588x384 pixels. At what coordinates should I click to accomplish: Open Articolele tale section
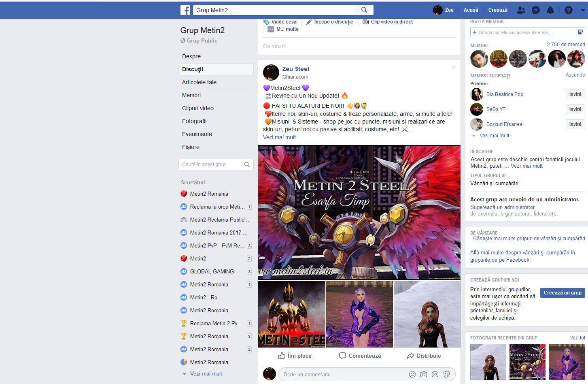point(199,82)
